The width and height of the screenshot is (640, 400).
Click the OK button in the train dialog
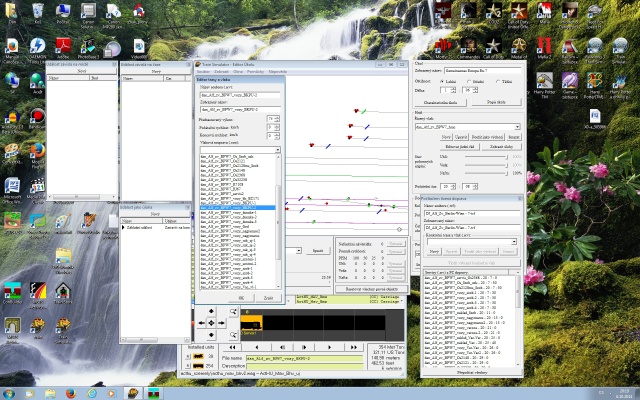pyautogui.click(x=241, y=297)
